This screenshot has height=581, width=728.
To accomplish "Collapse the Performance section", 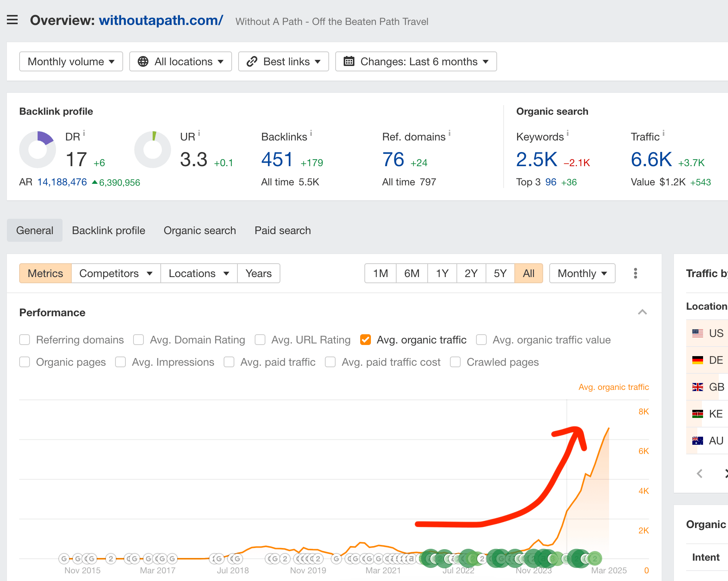I will 642,312.
